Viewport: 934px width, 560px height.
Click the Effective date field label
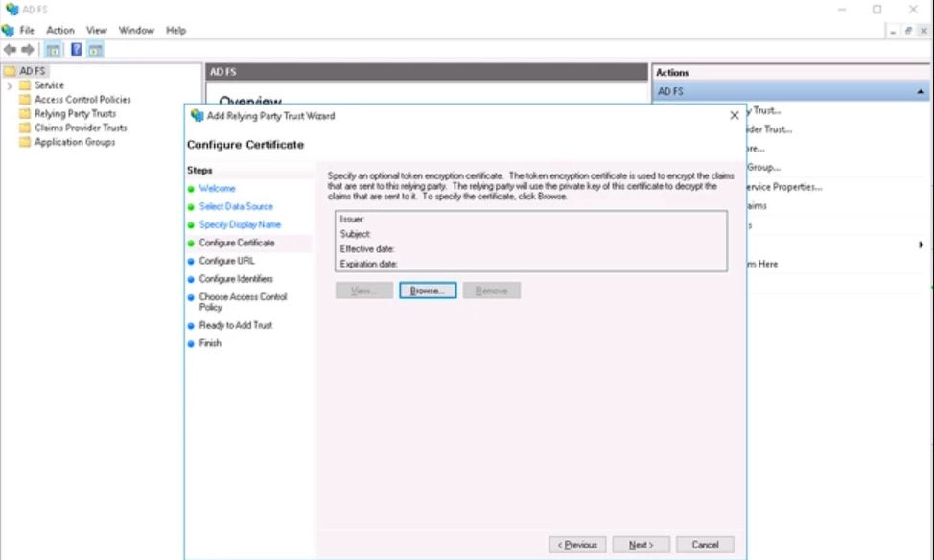(367, 249)
